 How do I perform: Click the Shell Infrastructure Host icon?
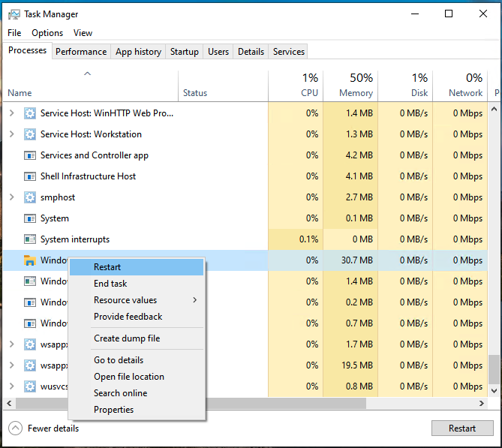(30, 176)
